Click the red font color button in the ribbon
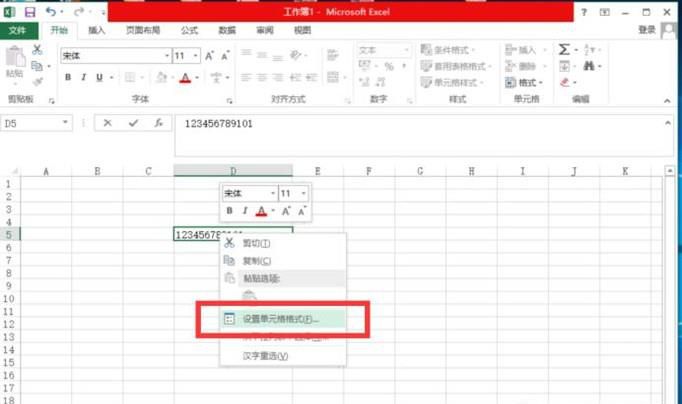The image size is (682, 404). coord(184,77)
